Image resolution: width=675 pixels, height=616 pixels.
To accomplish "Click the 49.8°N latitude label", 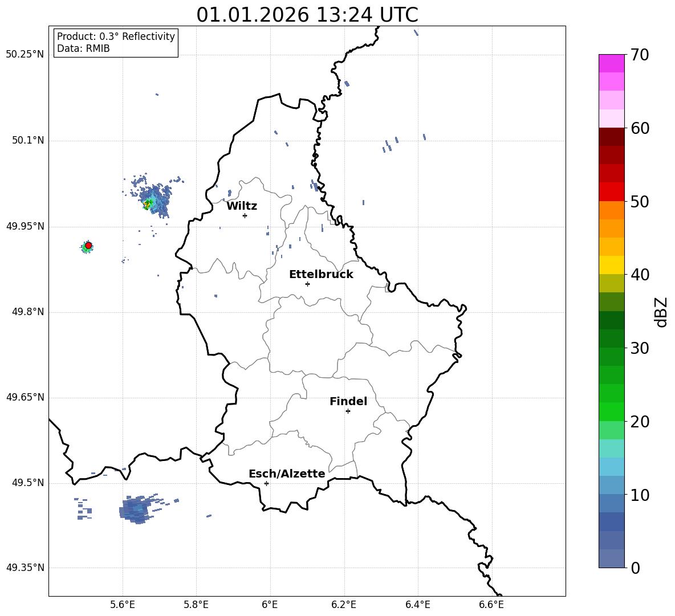I will (28, 312).
